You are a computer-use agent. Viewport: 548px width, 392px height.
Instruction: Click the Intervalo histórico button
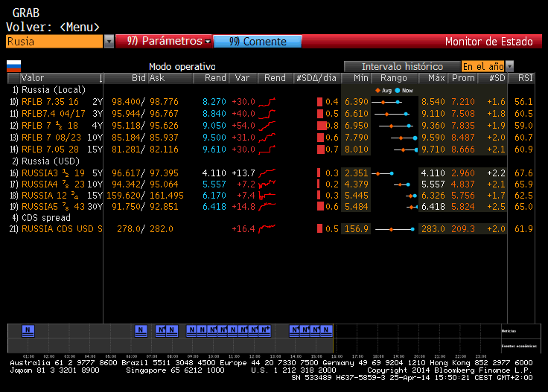click(x=402, y=66)
